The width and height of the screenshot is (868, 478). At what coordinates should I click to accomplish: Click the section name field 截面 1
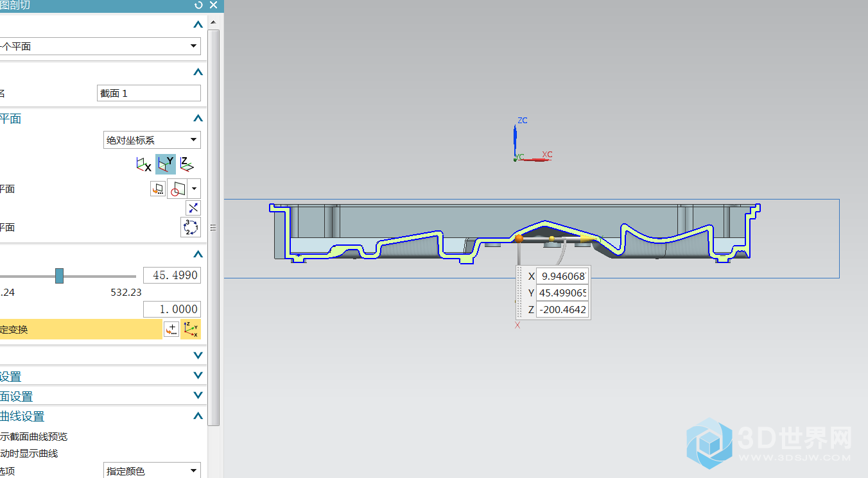[149, 93]
